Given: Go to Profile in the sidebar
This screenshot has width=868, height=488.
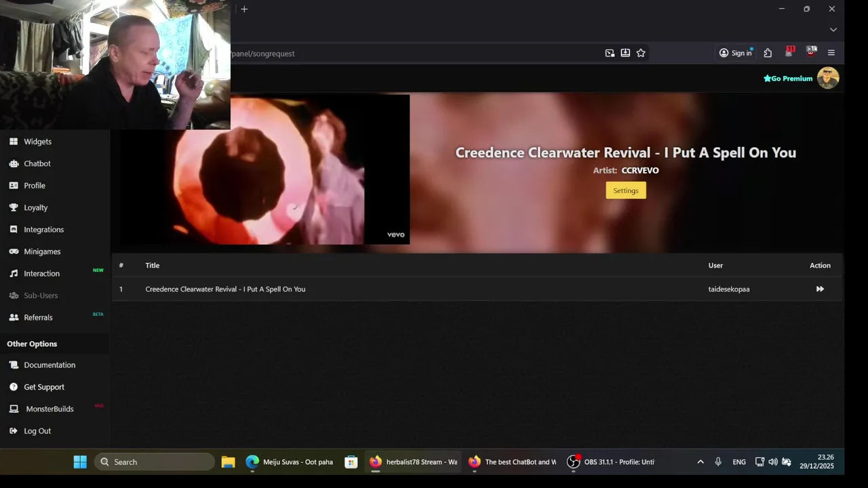Looking at the screenshot, I should click(x=35, y=186).
